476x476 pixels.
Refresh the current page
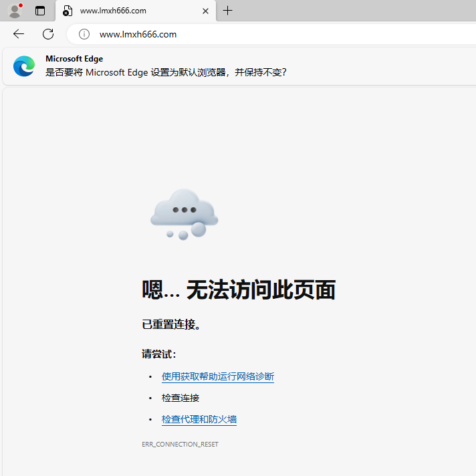coord(48,34)
